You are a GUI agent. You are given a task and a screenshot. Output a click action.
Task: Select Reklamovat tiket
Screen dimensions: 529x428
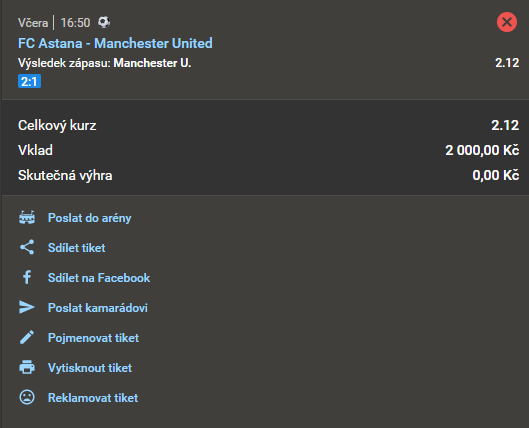coord(93,398)
